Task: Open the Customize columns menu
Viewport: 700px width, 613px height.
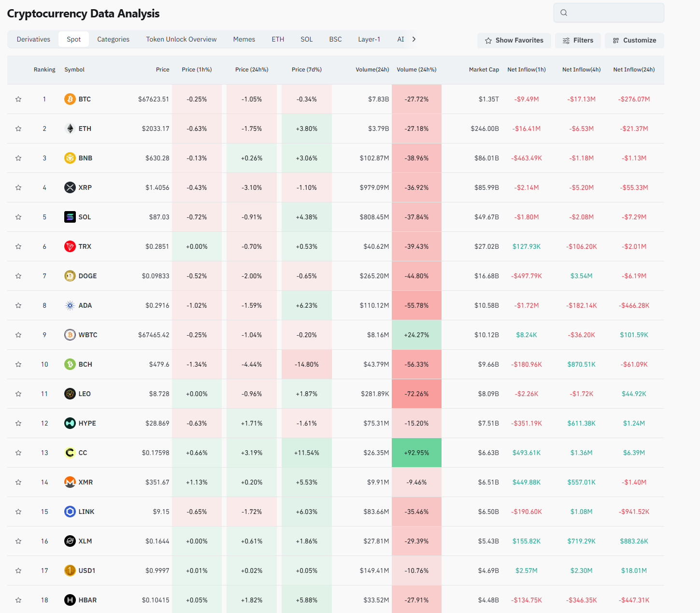Action: pyautogui.click(x=634, y=41)
